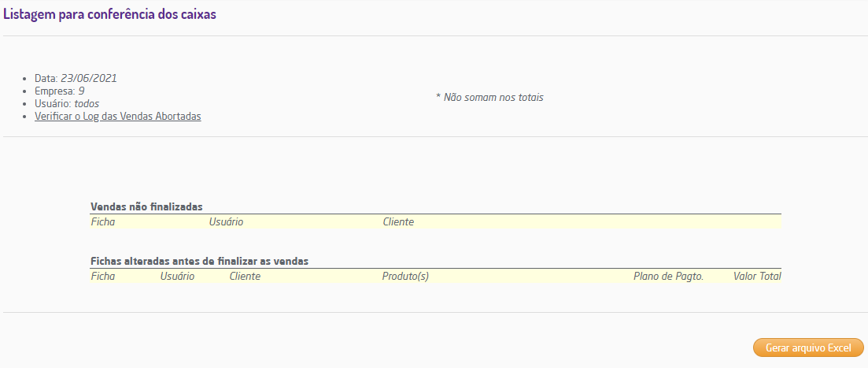
Task: Click Ficha column header under Vendas não finalizadas
Action: tap(102, 221)
